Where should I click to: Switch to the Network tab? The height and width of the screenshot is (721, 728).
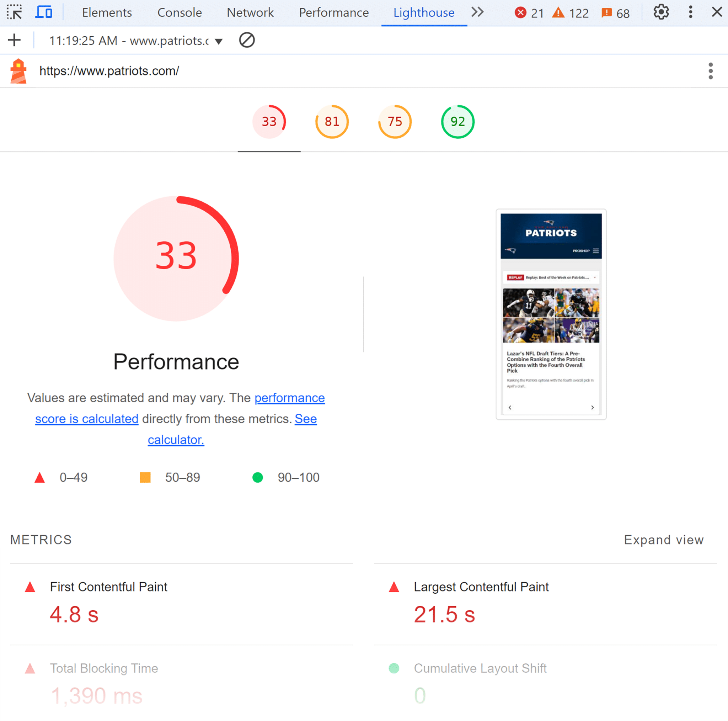tap(250, 12)
